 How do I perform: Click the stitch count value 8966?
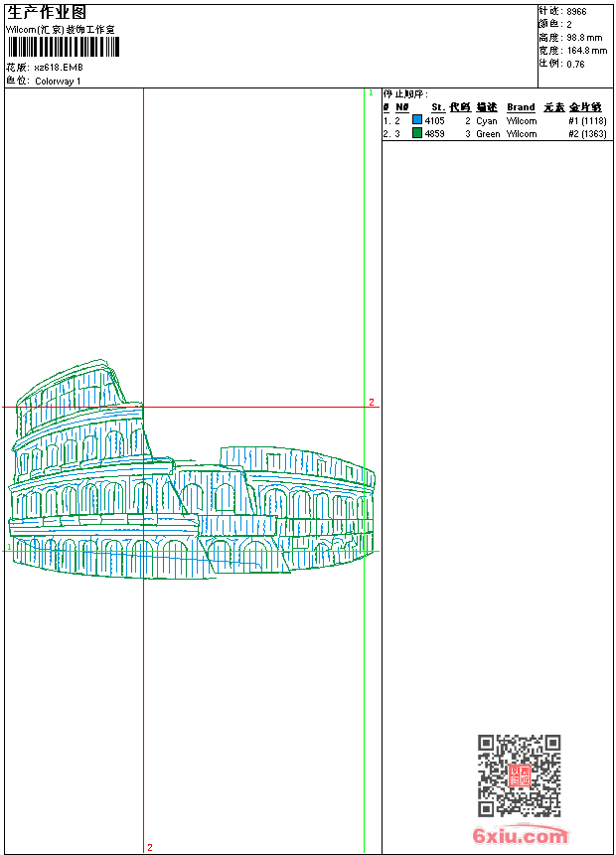[x=576, y=12]
